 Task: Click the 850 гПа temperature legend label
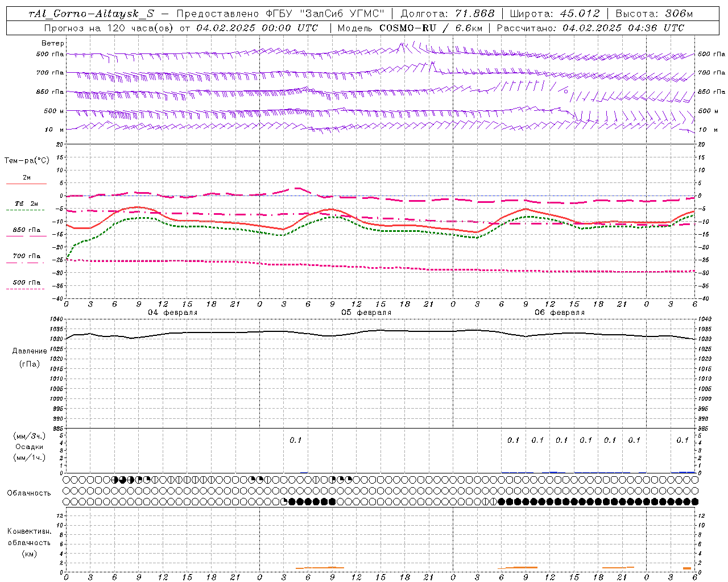(x=27, y=230)
